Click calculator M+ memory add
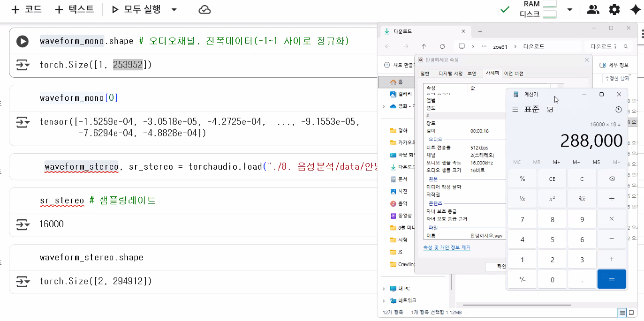This screenshot has height=321, width=644. [x=556, y=162]
